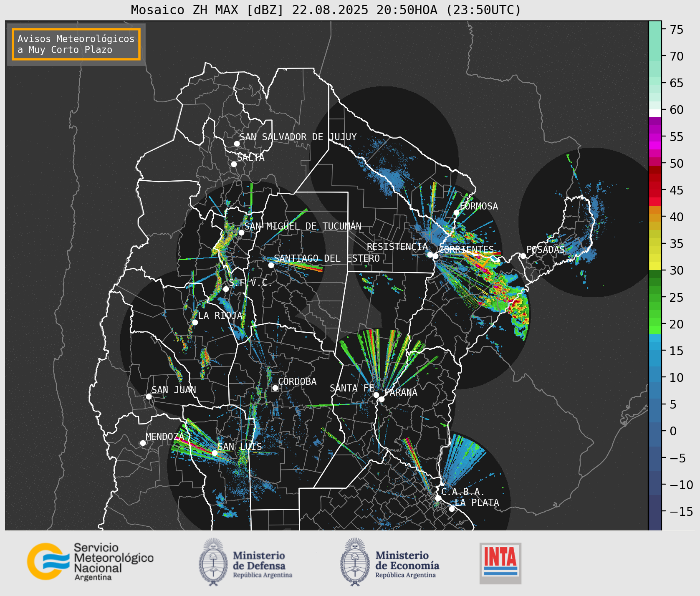Select the Salta city marker

[234, 164]
